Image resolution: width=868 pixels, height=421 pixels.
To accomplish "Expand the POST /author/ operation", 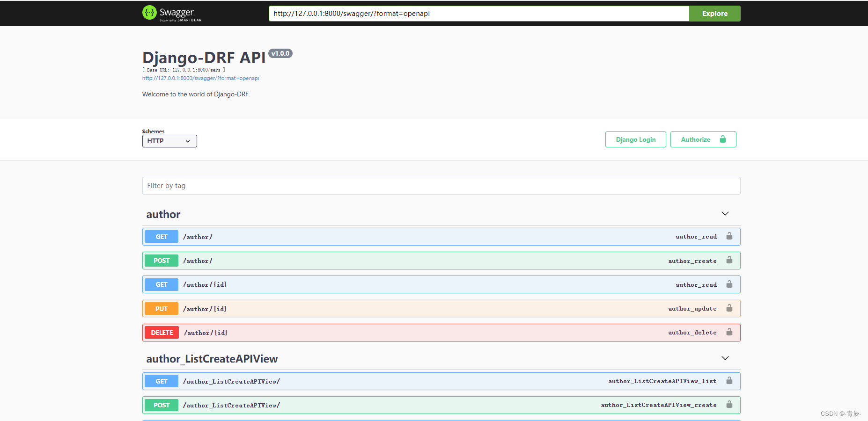I will coord(441,261).
